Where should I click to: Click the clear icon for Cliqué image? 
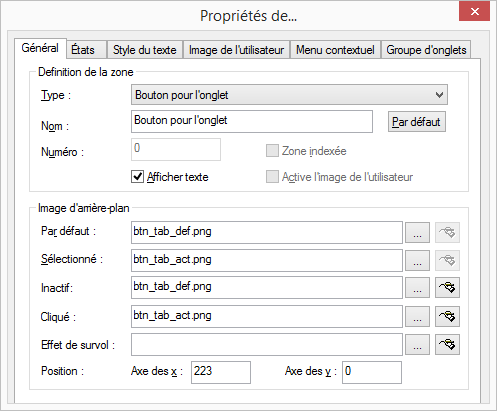tap(447, 316)
